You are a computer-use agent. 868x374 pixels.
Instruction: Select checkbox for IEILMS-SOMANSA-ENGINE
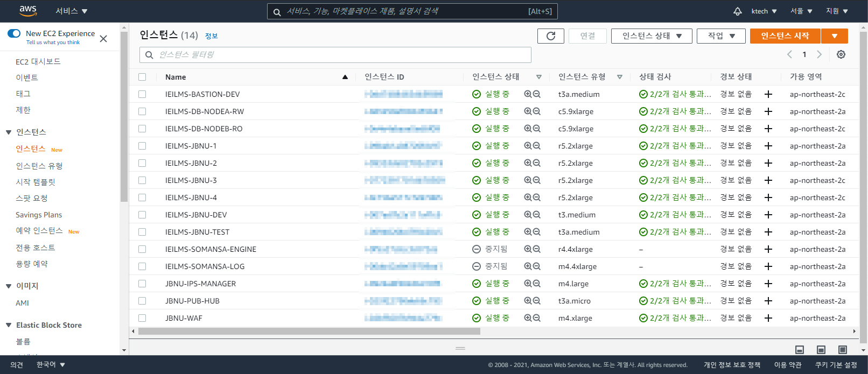[142, 249]
